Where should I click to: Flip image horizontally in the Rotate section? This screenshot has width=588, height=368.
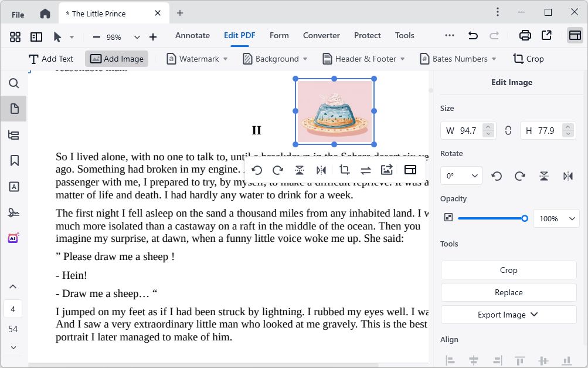(567, 176)
